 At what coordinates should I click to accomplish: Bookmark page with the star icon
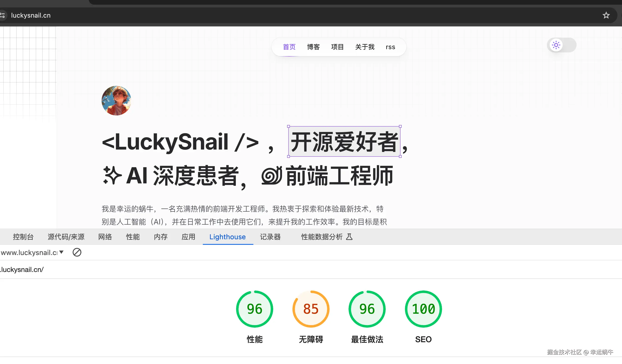pos(606,15)
